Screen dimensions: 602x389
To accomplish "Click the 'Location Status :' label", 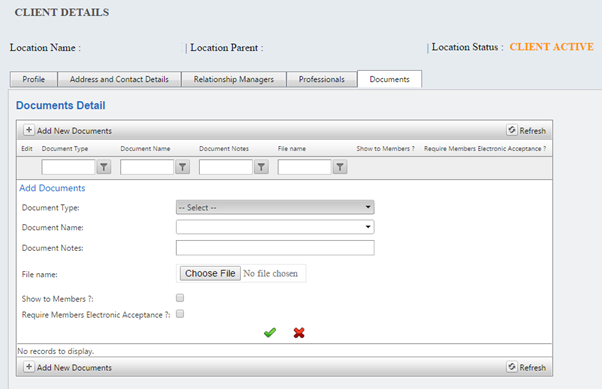I will click(467, 47).
